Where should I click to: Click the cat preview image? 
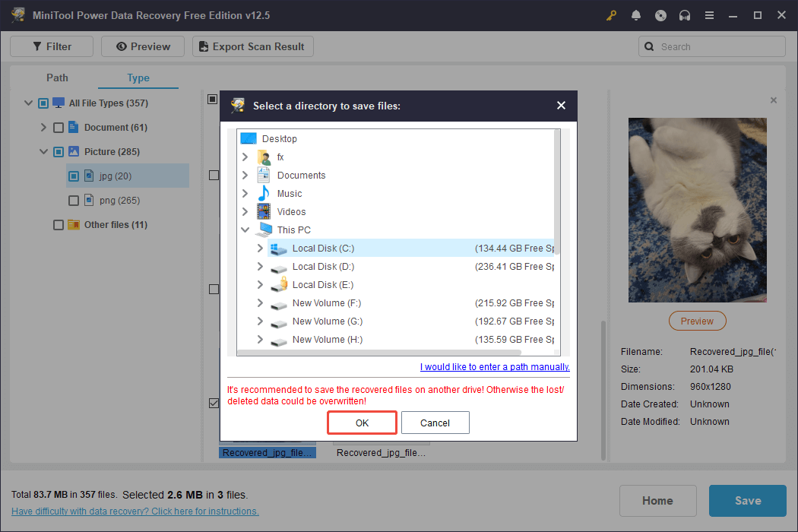tap(697, 211)
